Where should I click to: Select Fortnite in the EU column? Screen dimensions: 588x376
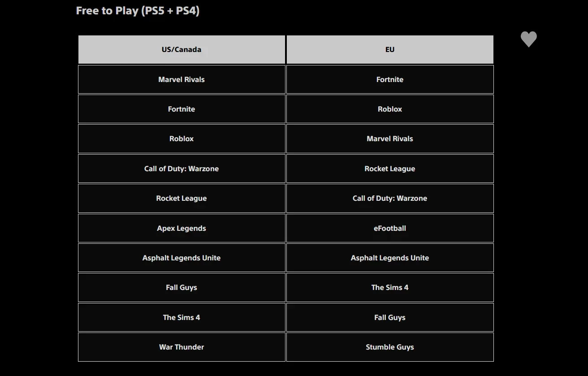click(390, 79)
